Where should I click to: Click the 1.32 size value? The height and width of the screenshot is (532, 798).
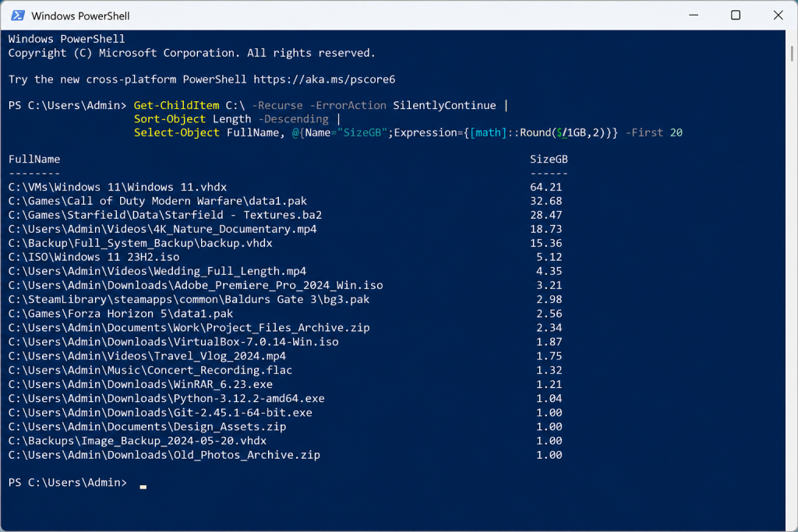coord(549,370)
